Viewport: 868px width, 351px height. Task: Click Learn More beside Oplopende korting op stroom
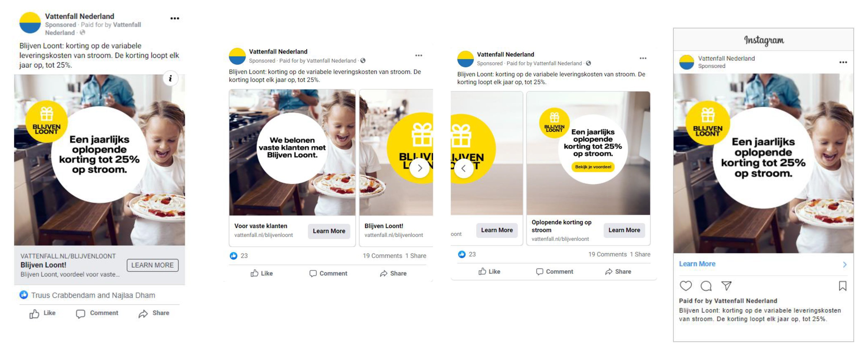click(624, 230)
